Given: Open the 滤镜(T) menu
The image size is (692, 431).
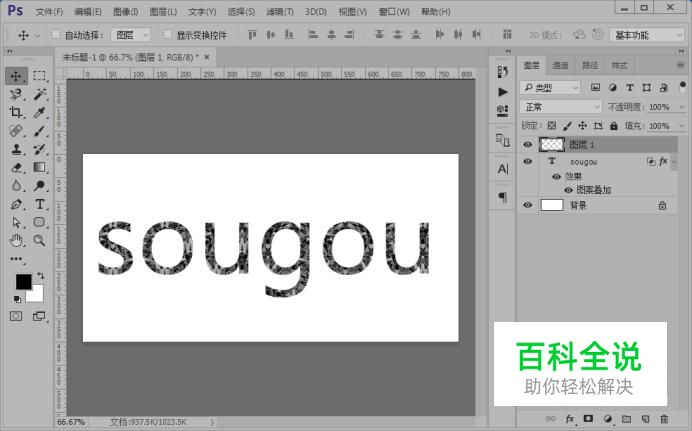Looking at the screenshot, I should pos(280,12).
